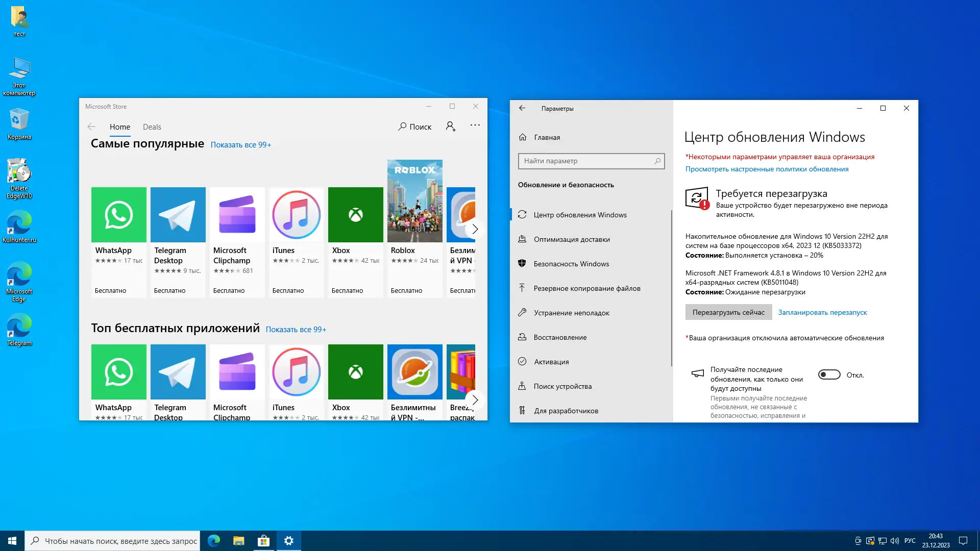
Task: Open Оптимизация доставки settings section
Action: click(571, 239)
